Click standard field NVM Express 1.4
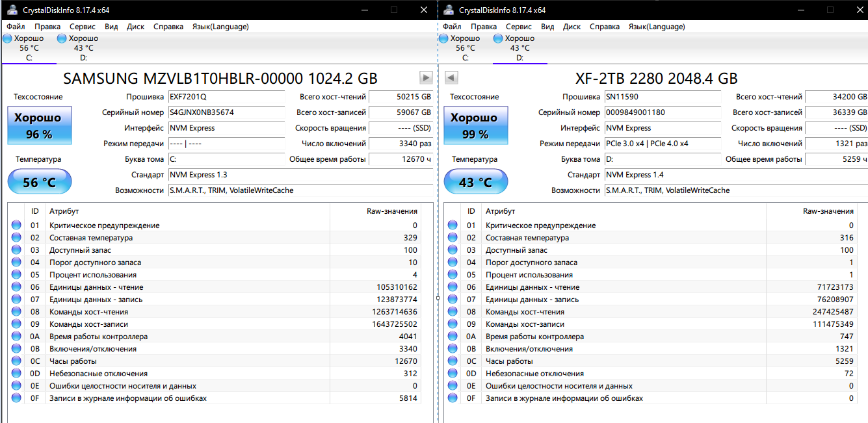868x423 pixels. 736,175
